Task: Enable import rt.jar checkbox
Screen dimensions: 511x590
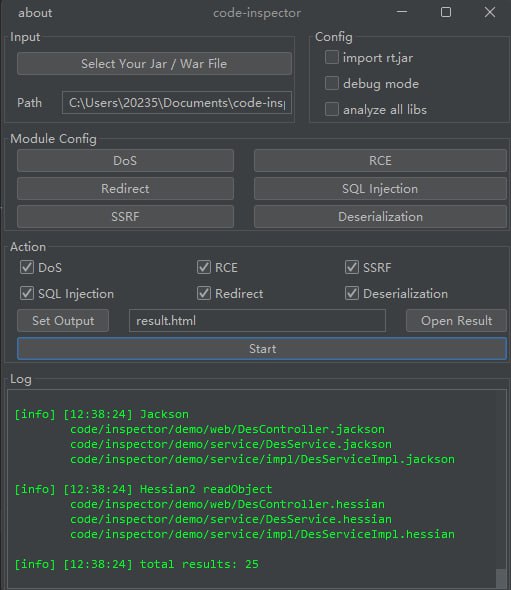Action: [x=332, y=58]
